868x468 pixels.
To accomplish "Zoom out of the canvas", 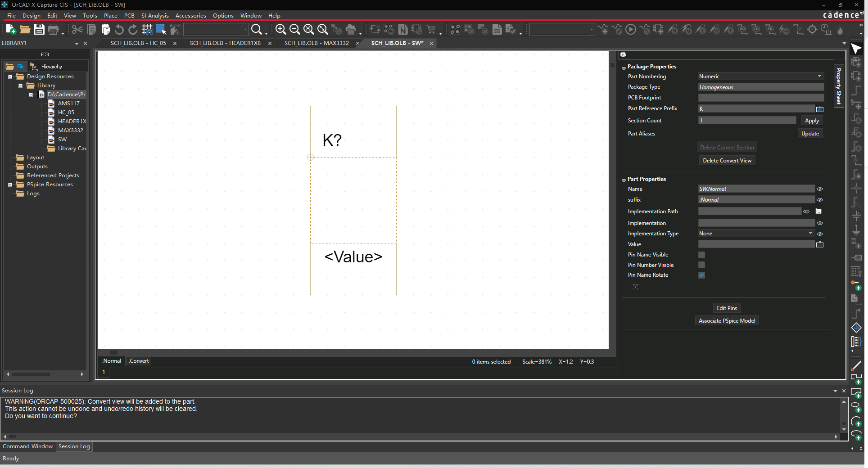I will [x=294, y=30].
